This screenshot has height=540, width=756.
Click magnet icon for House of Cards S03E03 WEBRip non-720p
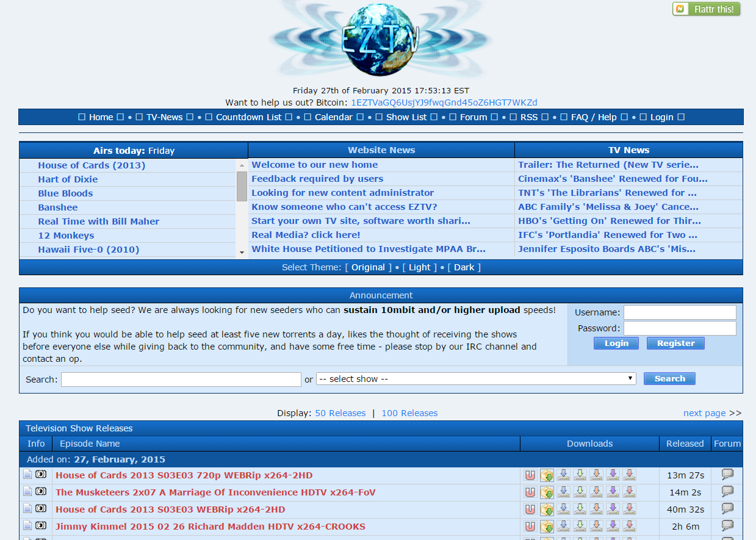[530, 509]
